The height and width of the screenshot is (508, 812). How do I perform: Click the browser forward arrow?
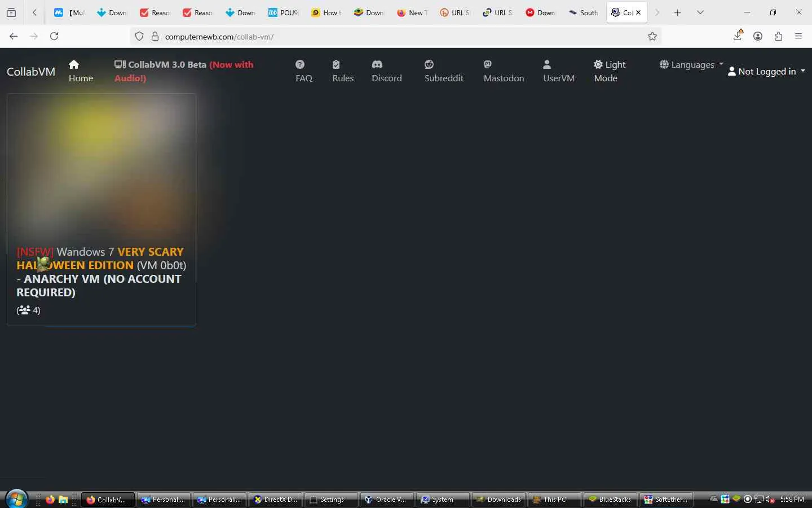click(x=34, y=36)
